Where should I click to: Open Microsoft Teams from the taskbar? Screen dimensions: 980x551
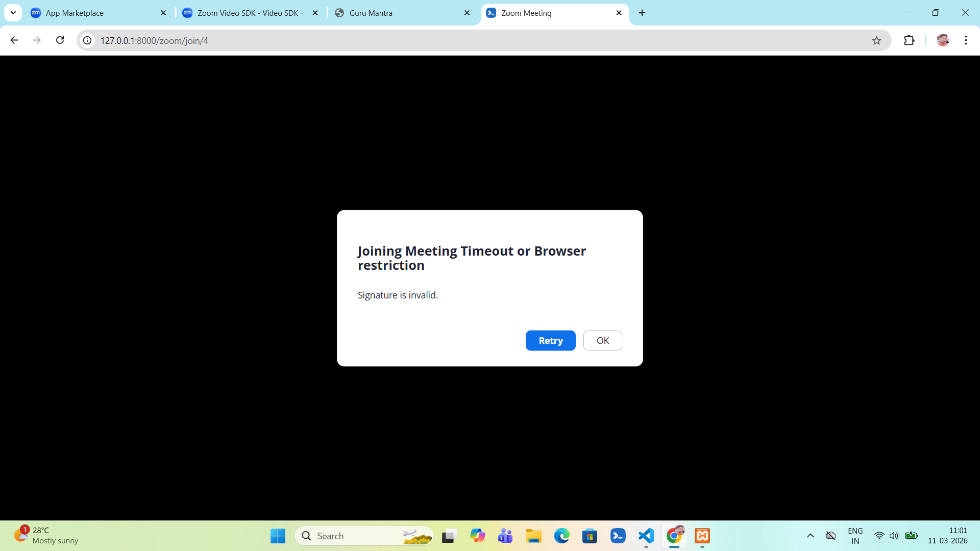(x=505, y=536)
